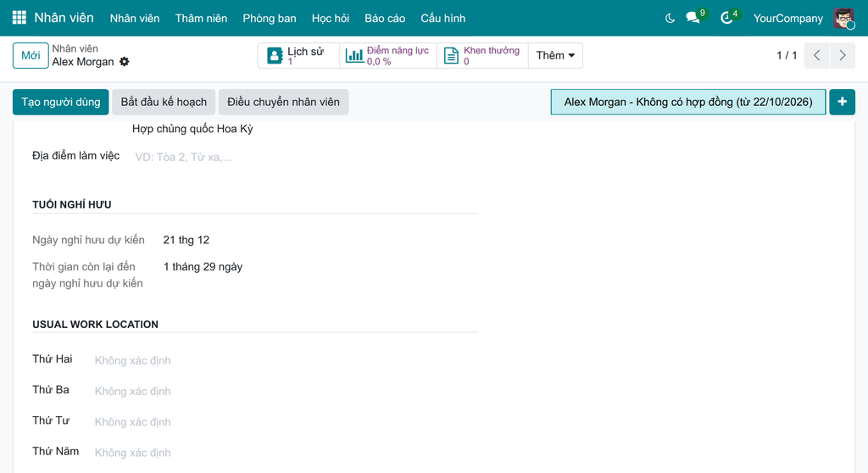
Task: Open the apps grid menu icon
Action: coord(19,18)
